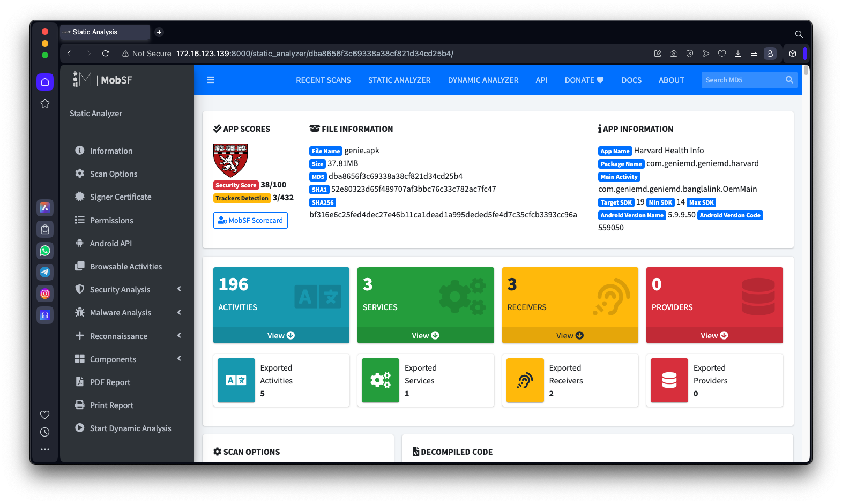
Task: Click the profile icon in browser toolbar
Action: [770, 54]
